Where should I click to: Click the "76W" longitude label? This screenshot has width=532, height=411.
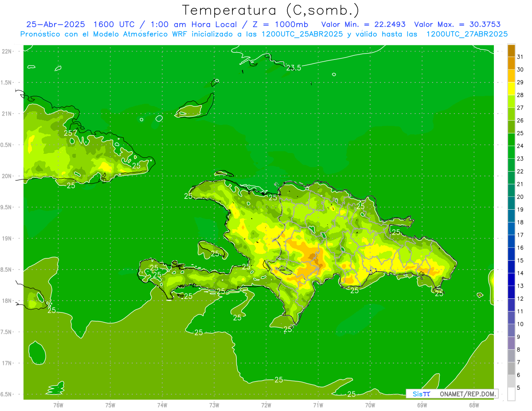pos(58,405)
